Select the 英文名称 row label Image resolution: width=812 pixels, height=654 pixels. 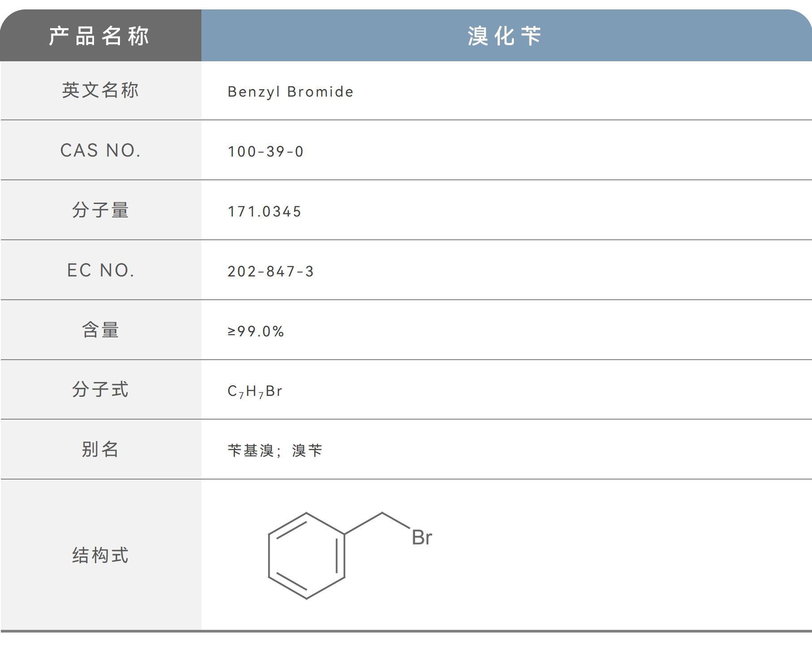[100, 90]
